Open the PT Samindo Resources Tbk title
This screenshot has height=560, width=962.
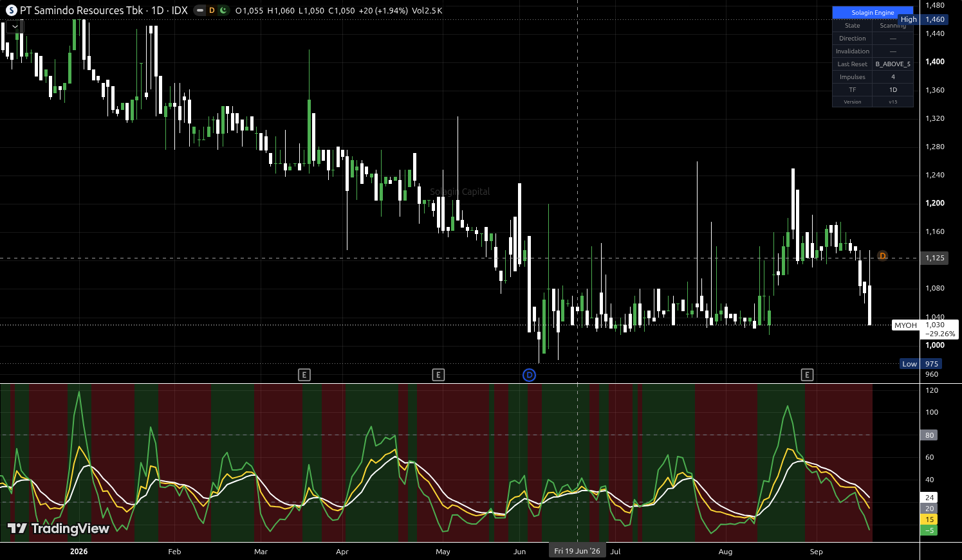(82, 10)
